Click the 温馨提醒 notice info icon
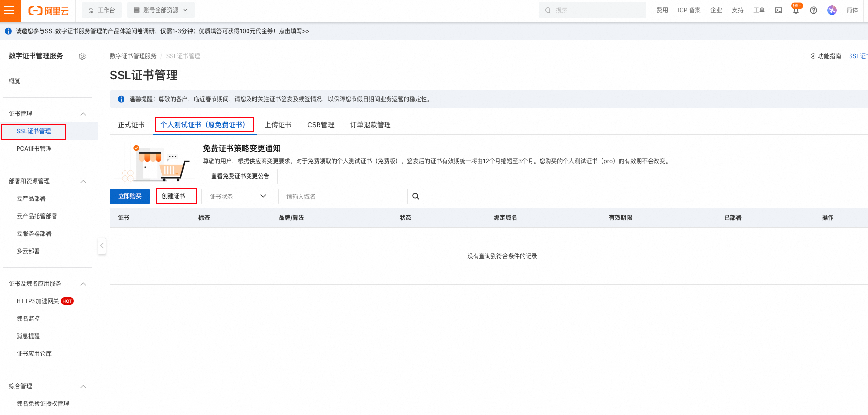The image size is (868, 415). (121, 99)
